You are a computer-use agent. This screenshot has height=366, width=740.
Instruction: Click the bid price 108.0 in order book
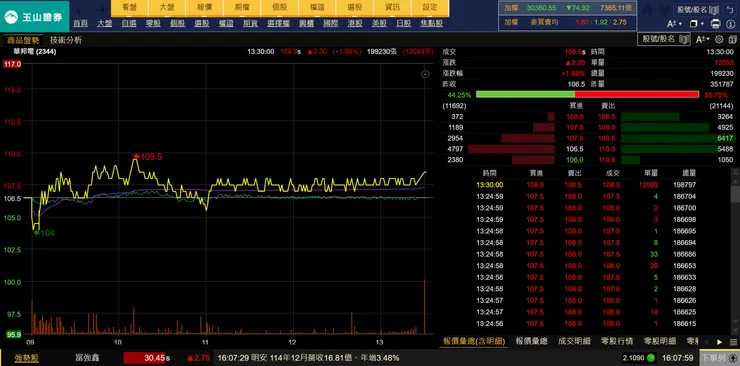[x=575, y=116]
